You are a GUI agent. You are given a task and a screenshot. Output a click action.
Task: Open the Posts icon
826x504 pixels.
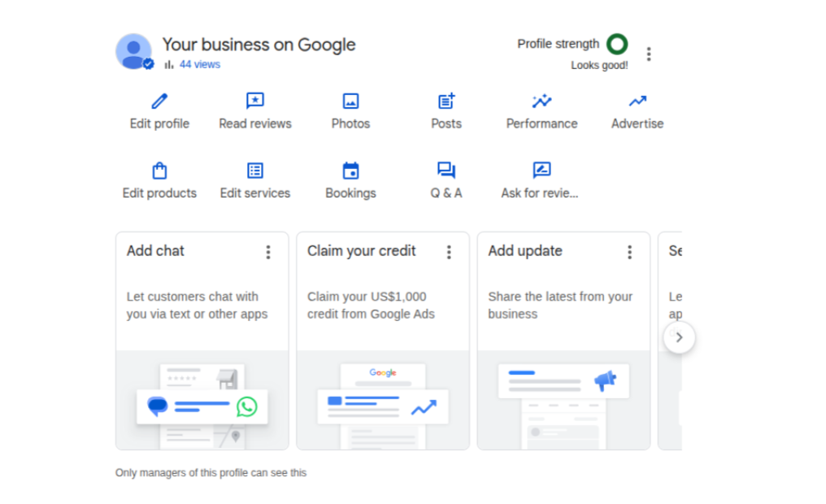(446, 101)
